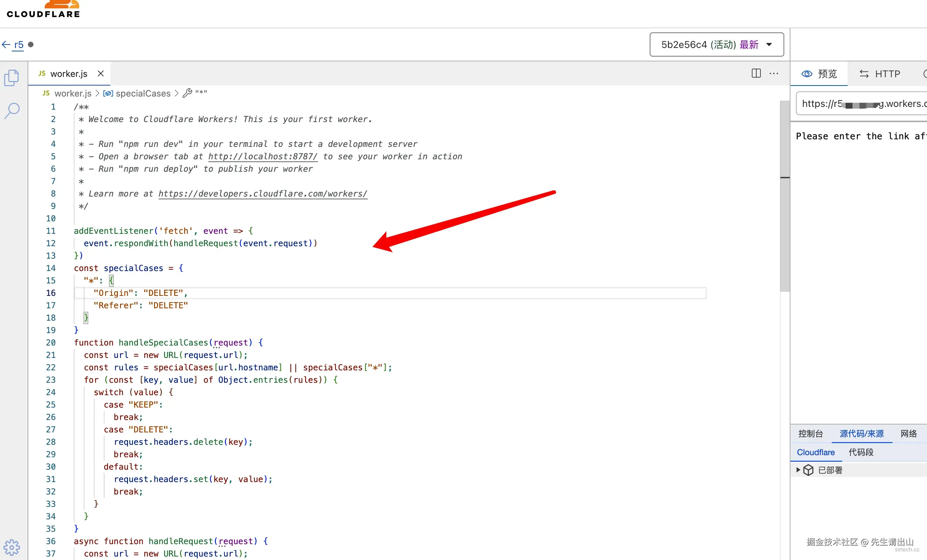Open the editor more actions ellipsis
The width and height of the screenshot is (927, 560).
point(774,73)
